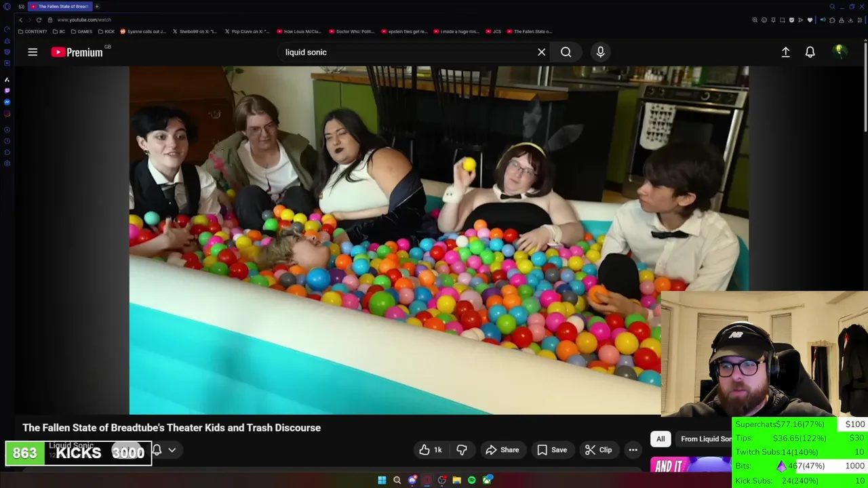Open 'The Fallen State o...' bookmark

click(x=529, y=31)
